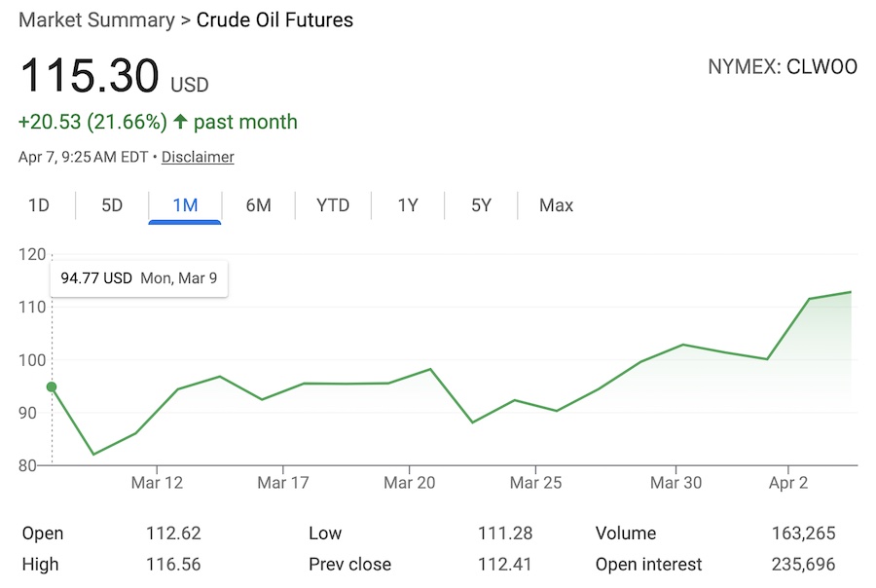This screenshot has height=588, width=876.
Task: Select the 1Y chart range
Action: click(407, 205)
